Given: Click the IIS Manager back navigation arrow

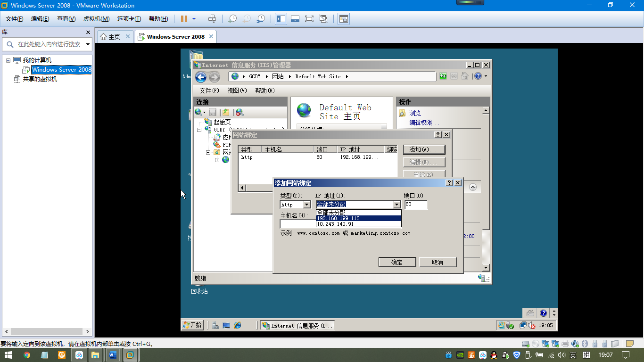Looking at the screenshot, I should [x=201, y=77].
